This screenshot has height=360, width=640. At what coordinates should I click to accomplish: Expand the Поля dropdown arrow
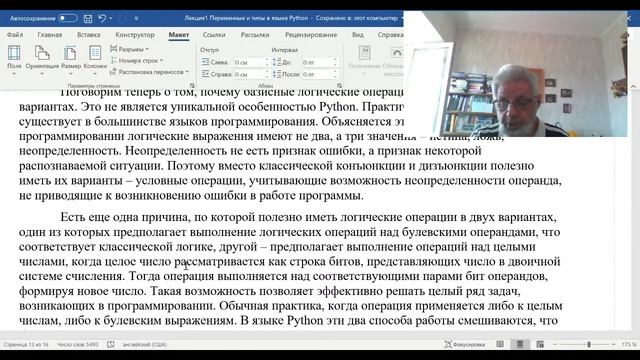click(14, 74)
